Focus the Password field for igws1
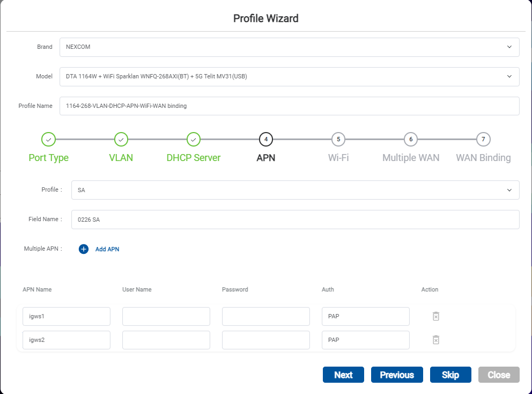 (266, 316)
